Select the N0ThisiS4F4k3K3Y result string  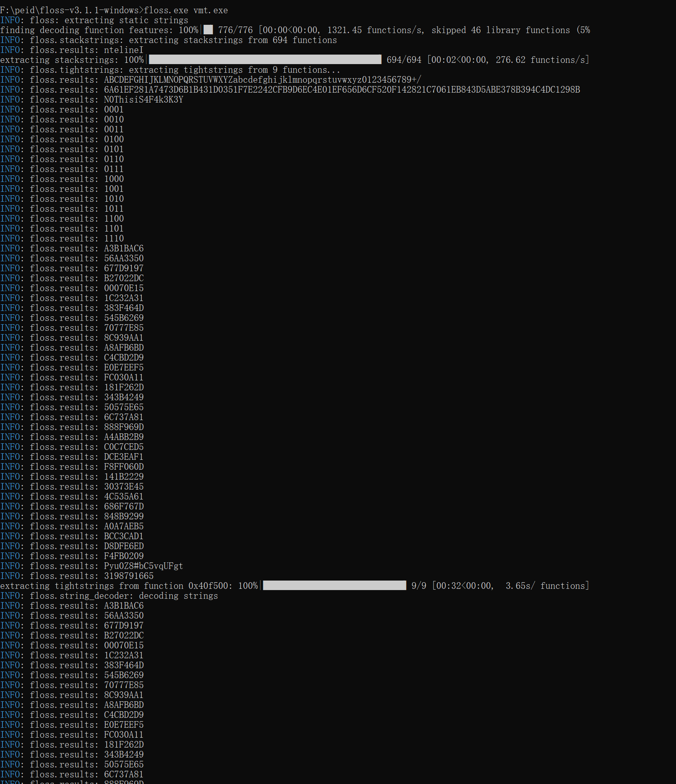pos(143,100)
